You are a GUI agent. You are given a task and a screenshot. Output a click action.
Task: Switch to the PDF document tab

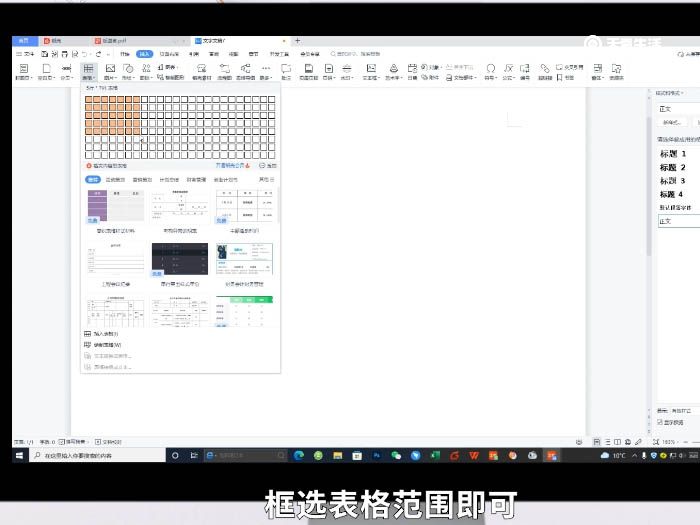point(114,41)
